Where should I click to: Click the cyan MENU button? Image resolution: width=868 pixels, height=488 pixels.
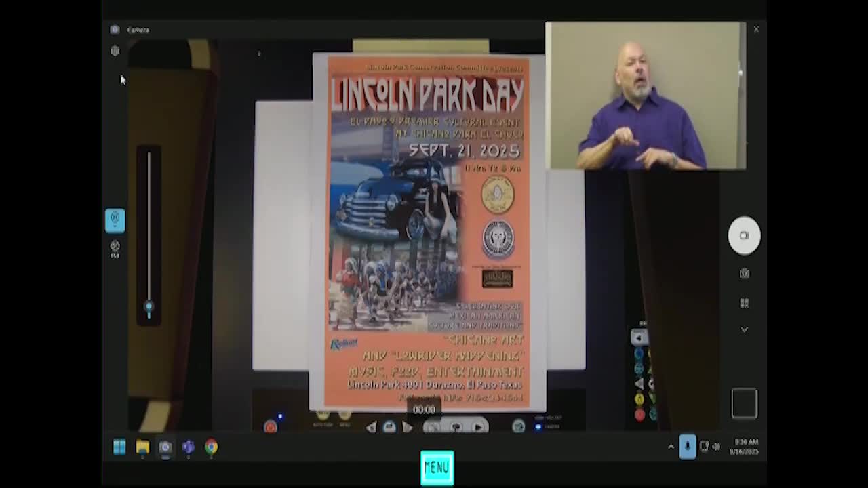click(x=437, y=468)
